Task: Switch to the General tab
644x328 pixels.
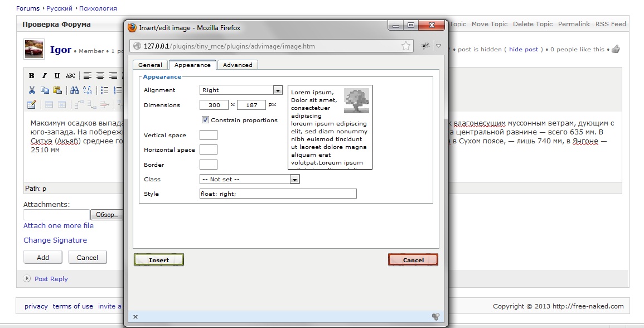Action: pos(150,65)
